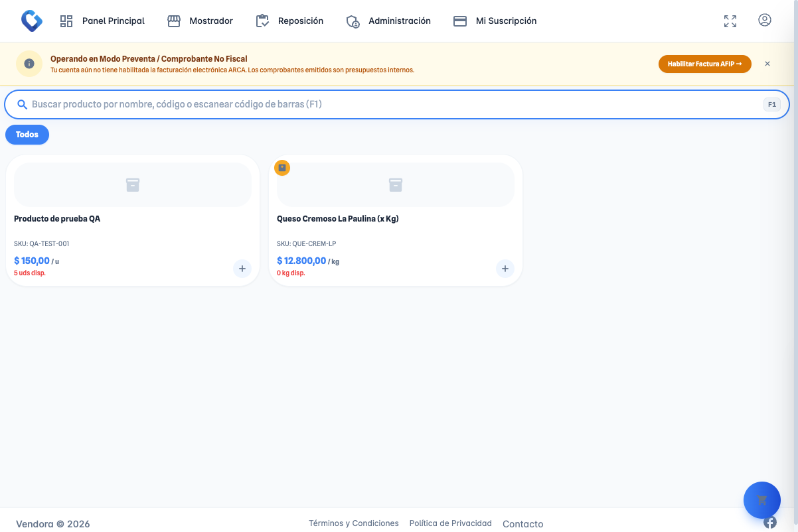Focus the product search field
This screenshot has height=532, width=798.
(397, 104)
